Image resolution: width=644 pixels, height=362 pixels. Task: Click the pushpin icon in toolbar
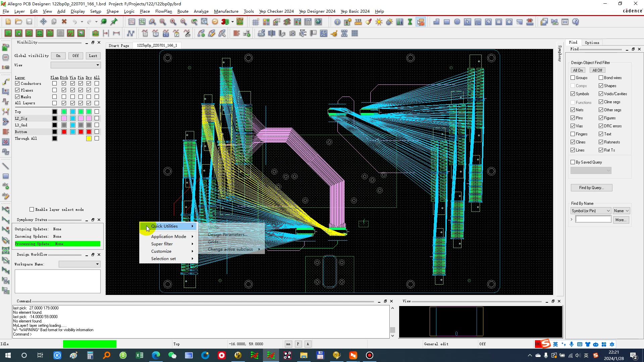point(114,22)
